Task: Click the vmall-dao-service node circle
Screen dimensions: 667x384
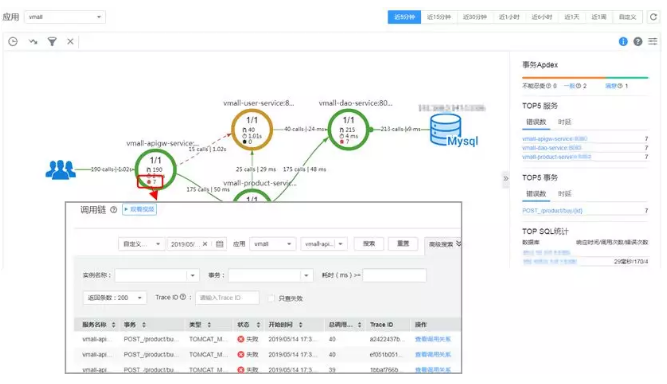Action: (x=348, y=130)
